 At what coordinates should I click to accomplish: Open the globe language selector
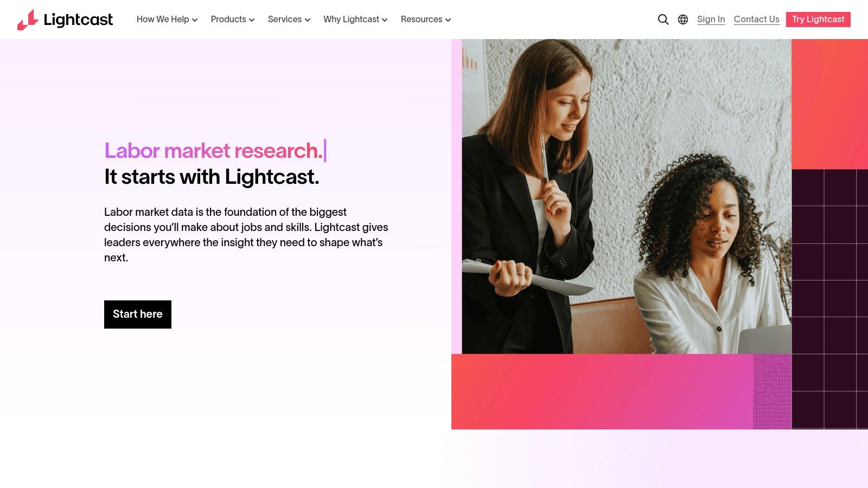tap(683, 20)
